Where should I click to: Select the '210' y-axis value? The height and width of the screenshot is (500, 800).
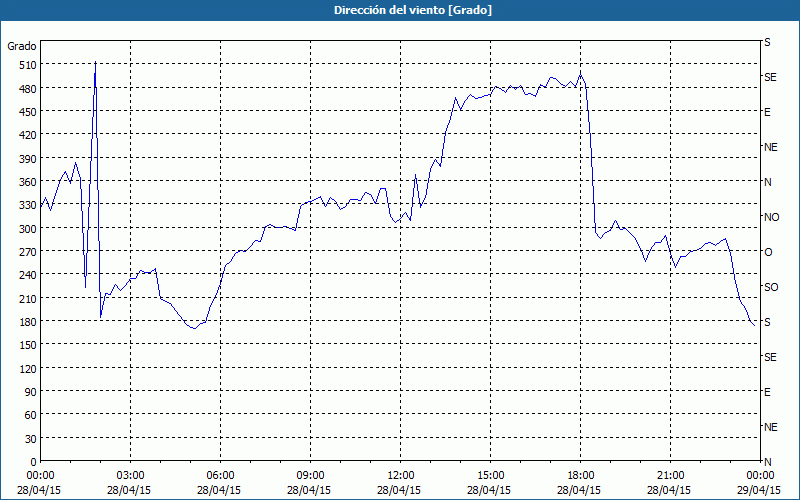tap(28, 298)
